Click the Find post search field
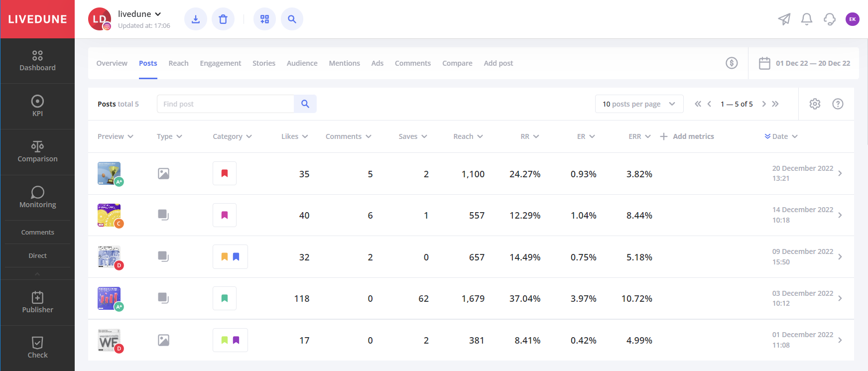Image resolution: width=868 pixels, height=371 pixels. (226, 104)
